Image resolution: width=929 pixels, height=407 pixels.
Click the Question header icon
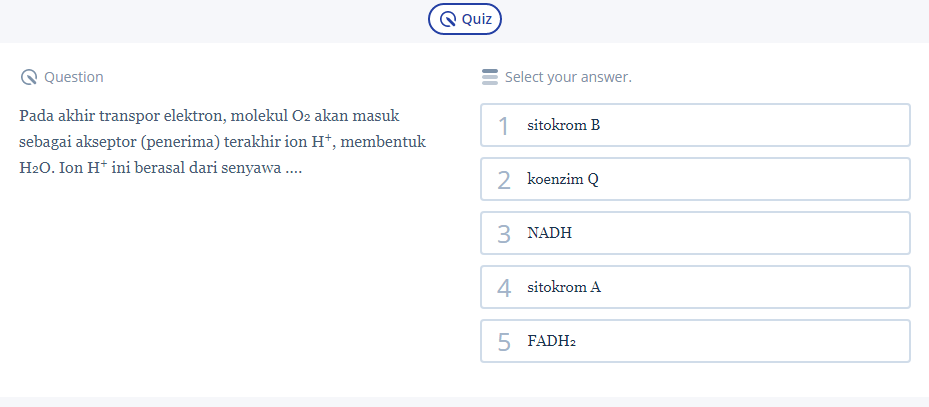(28, 77)
